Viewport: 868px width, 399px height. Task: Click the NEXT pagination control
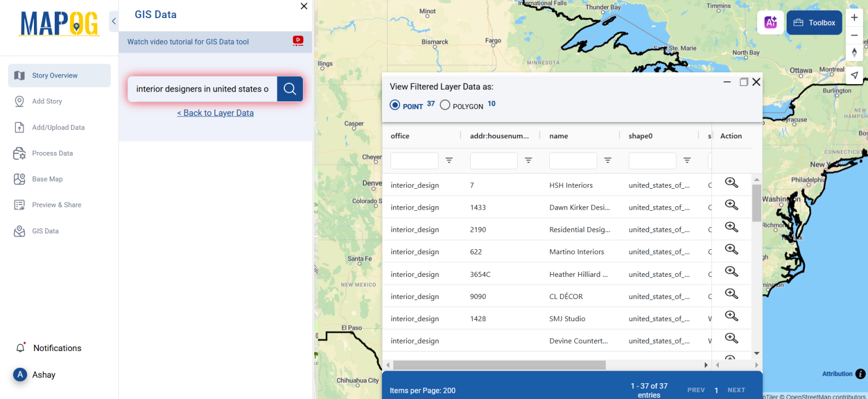(x=736, y=390)
